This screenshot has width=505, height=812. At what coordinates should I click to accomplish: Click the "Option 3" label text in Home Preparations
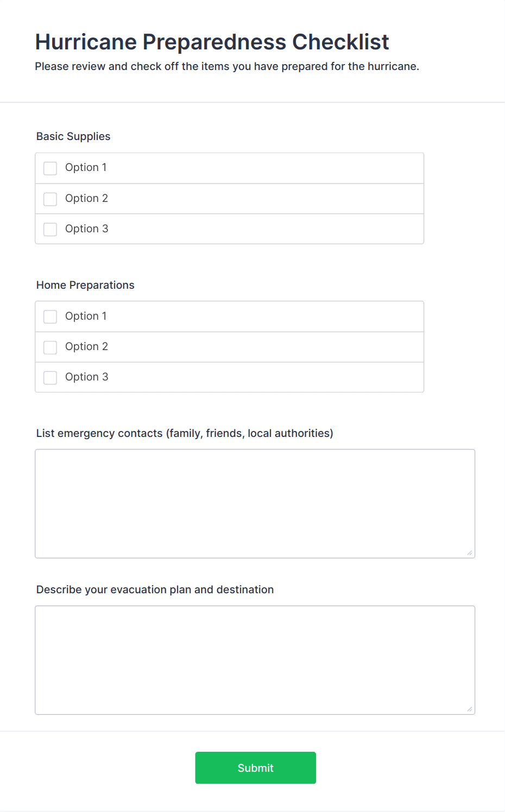point(86,377)
